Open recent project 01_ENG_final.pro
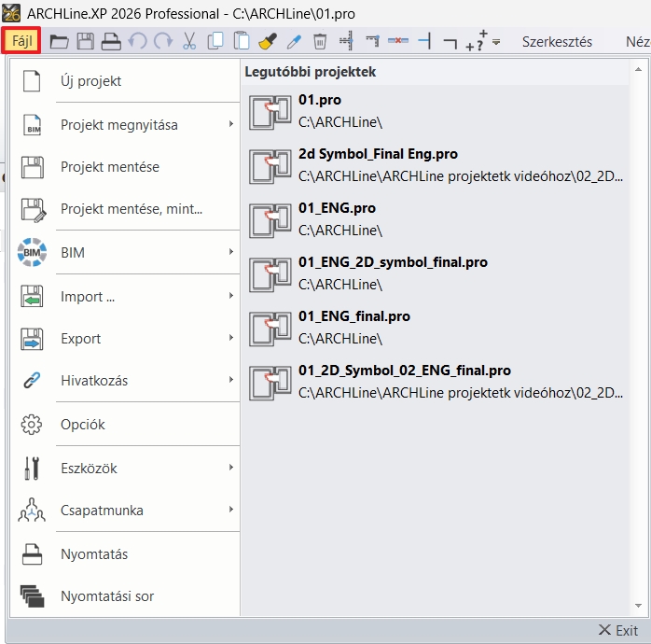 tap(354, 316)
